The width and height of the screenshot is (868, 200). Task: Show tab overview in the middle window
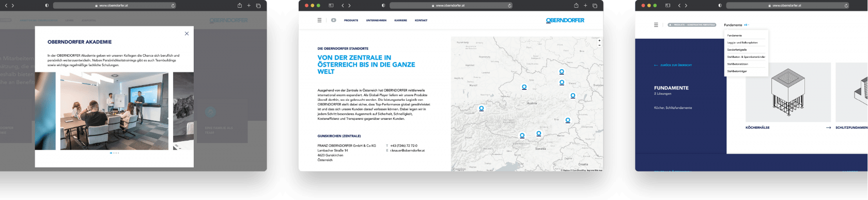(595, 6)
